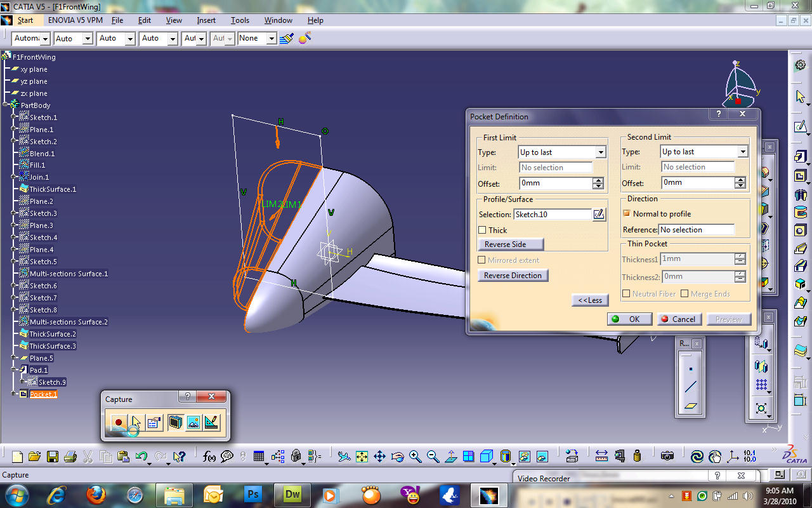Click the measure ruler icon in Capture window

pyautogui.click(x=211, y=422)
